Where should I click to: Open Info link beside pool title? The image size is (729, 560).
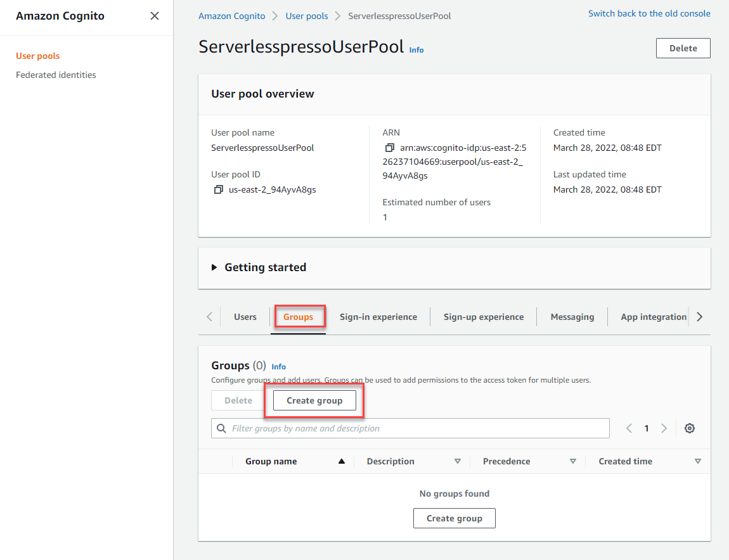416,49
